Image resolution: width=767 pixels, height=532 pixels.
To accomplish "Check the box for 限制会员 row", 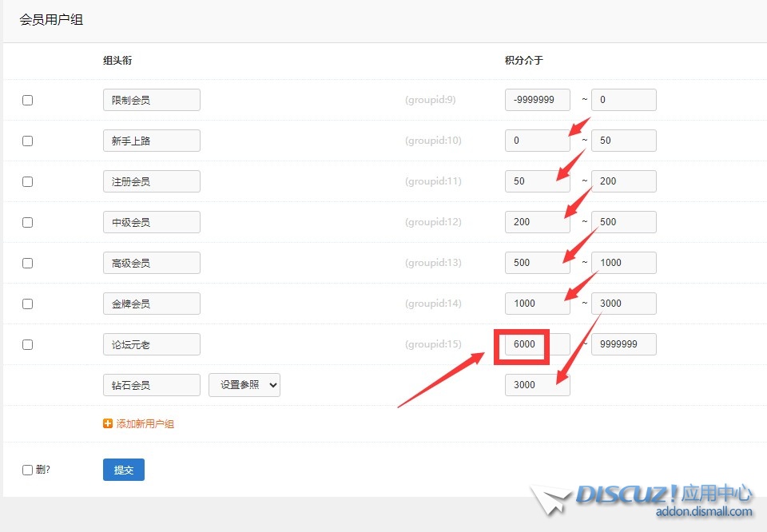I will pos(27,100).
